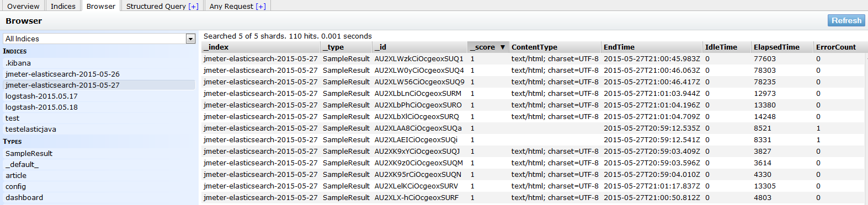Viewport: 868px width, 205px height.
Task: Filter by SampleResult type in sidebar
Action: pyautogui.click(x=99, y=153)
